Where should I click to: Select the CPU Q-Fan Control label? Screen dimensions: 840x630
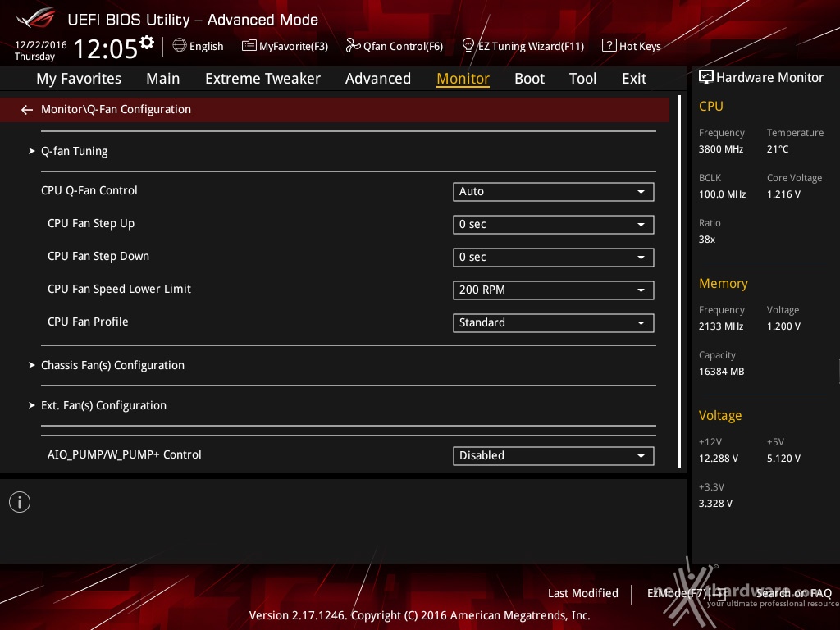(x=89, y=190)
